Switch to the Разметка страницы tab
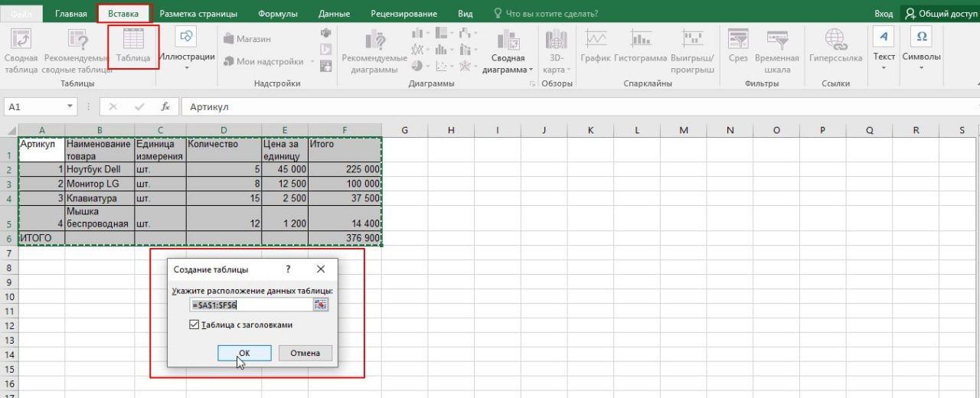Screen dimensions: 980x398 [x=198, y=14]
